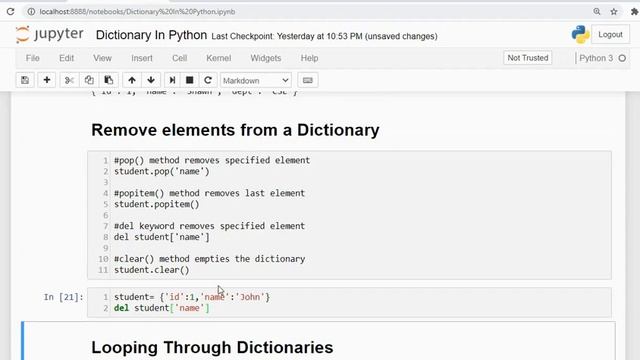
Task: Click the Logout button
Action: 610,35
